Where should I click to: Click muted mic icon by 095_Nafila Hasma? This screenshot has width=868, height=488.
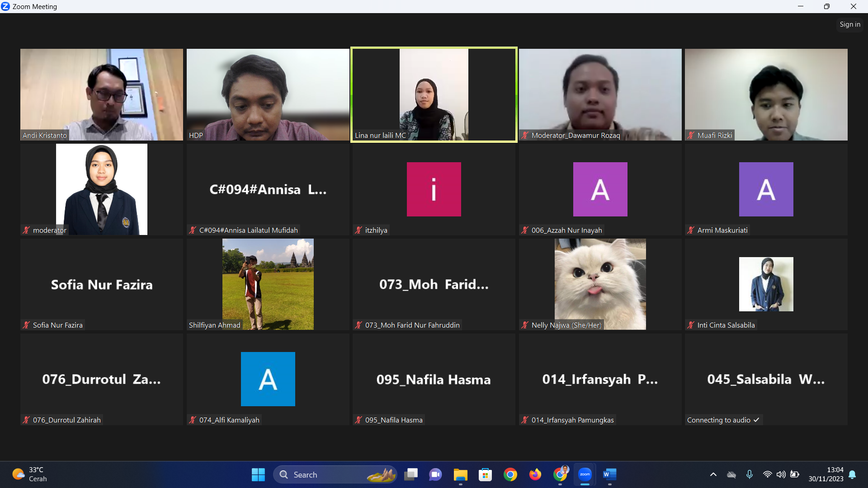[x=359, y=420]
